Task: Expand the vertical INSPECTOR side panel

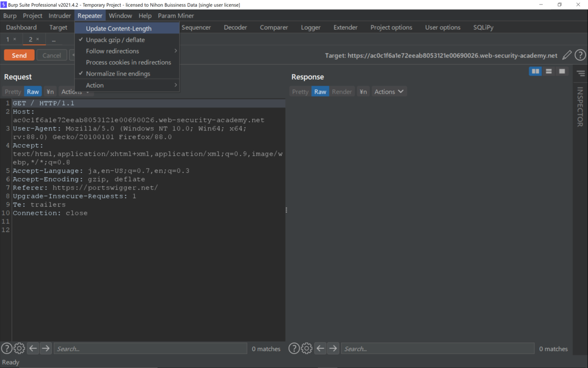Action: coord(580,107)
